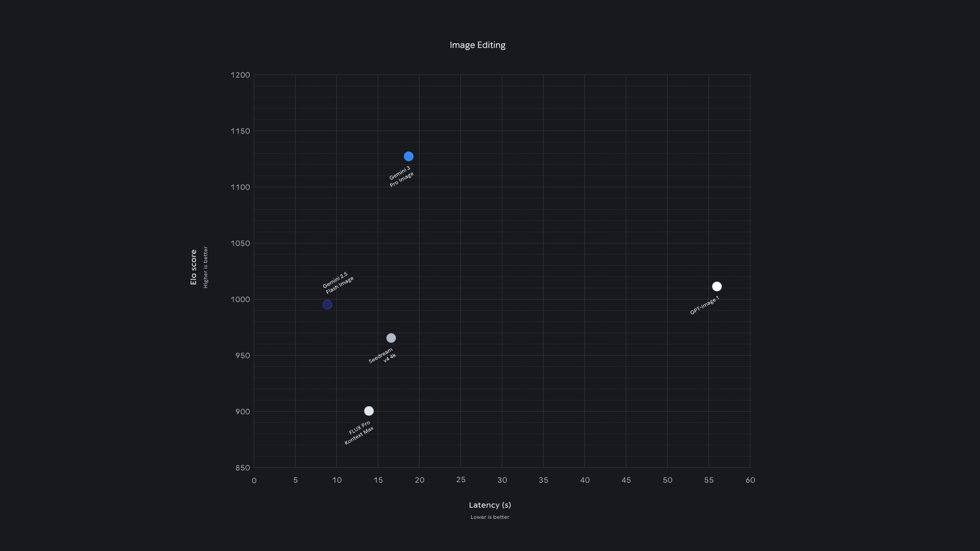Select the GPT-Image 1 data point
The image size is (980, 551).
pos(717,287)
